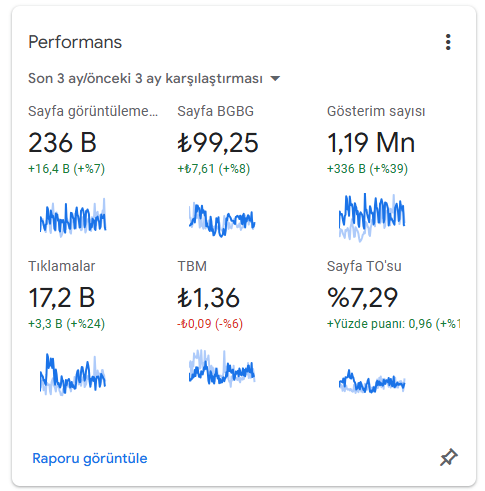Viewport: 485px width, 491px height.
Task: Click the Sayfa TO'su sparkline chart
Action: coord(372,381)
